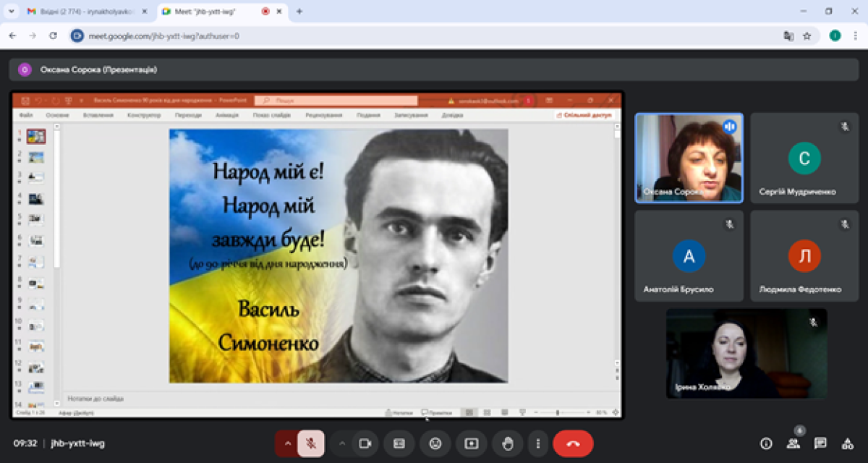Open the meeting details info icon
The width and height of the screenshot is (868, 463).
tap(766, 443)
